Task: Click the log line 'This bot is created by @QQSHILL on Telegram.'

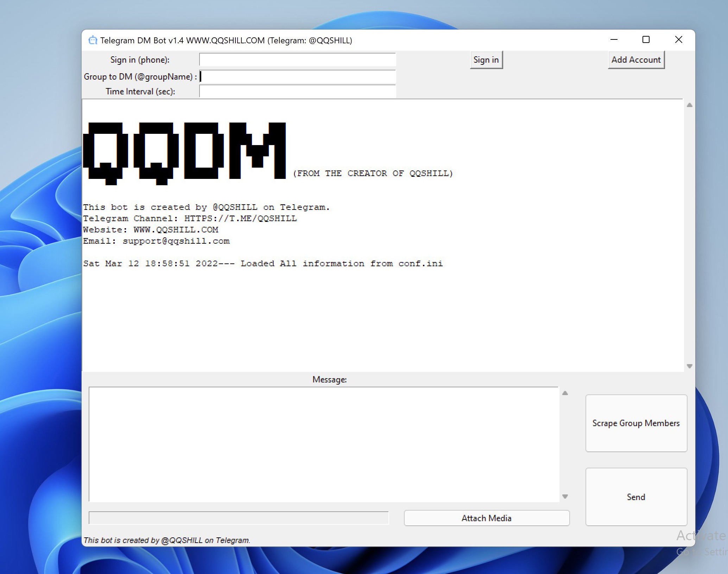Action: [x=206, y=207]
